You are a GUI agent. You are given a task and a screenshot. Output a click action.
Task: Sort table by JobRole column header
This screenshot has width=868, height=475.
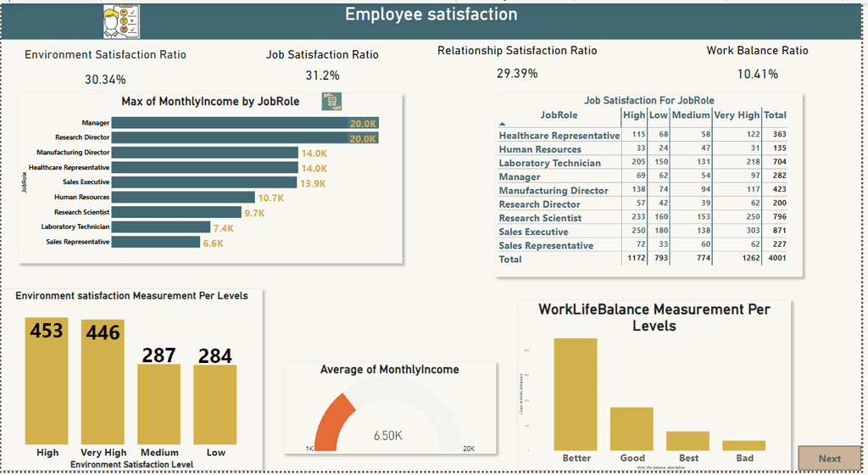[x=559, y=115]
